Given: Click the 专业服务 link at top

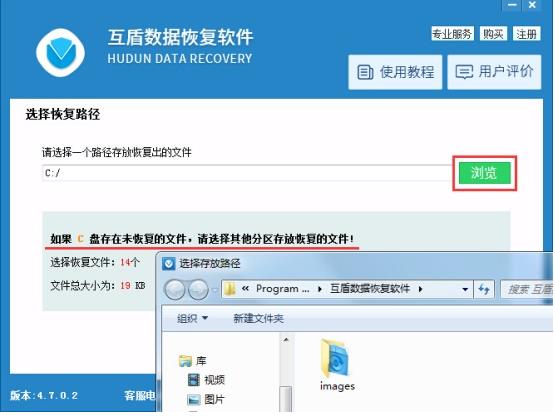Looking at the screenshot, I should [x=452, y=34].
